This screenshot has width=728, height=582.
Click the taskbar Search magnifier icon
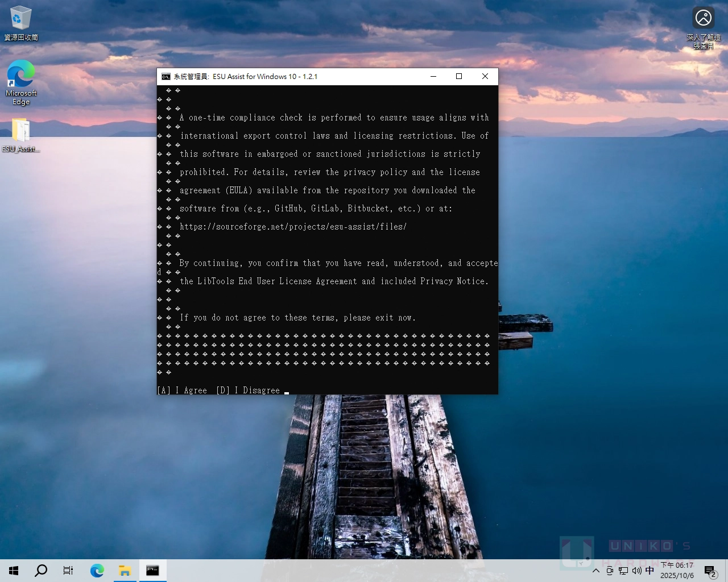point(41,571)
